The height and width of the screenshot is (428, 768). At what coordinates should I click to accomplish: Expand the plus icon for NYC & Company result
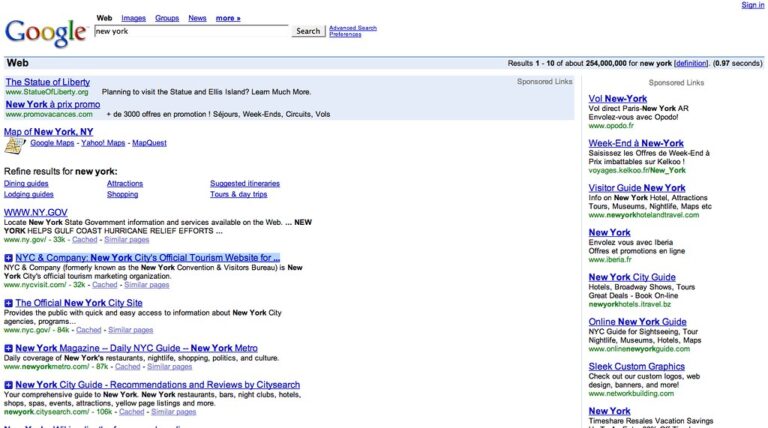pyautogui.click(x=8, y=258)
